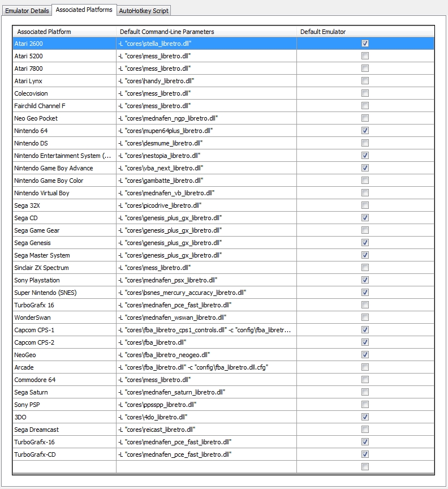Edit 4do_libretro.dll parameter cell
The width and height of the screenshot is (448, 489).
[206, 417]
